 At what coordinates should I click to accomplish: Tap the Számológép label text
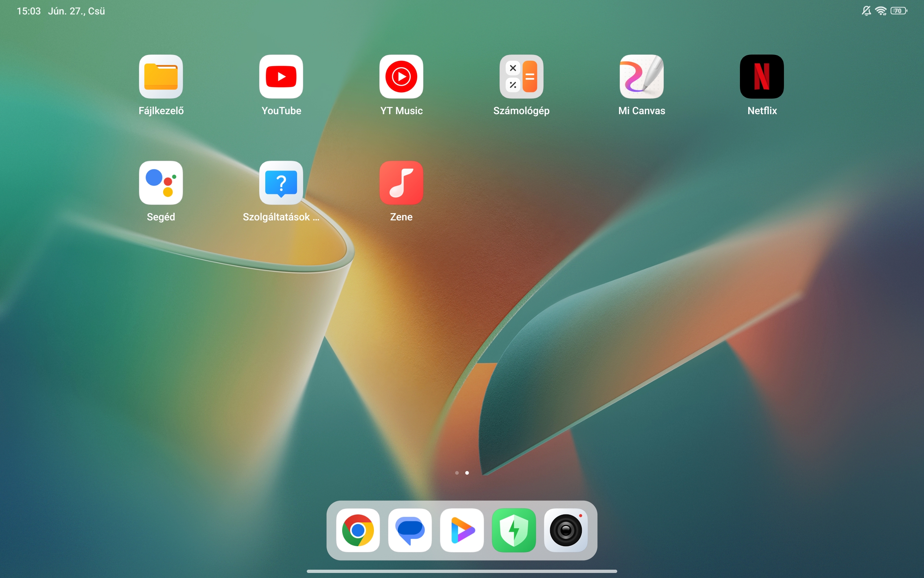click(x=522, y=111)
